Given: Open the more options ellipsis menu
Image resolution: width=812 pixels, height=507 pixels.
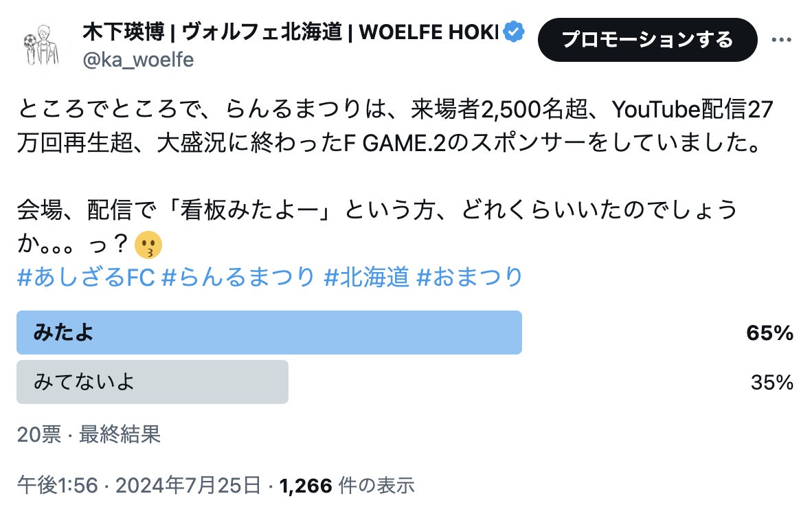Looking at the screenshot, I should [782, 40].
